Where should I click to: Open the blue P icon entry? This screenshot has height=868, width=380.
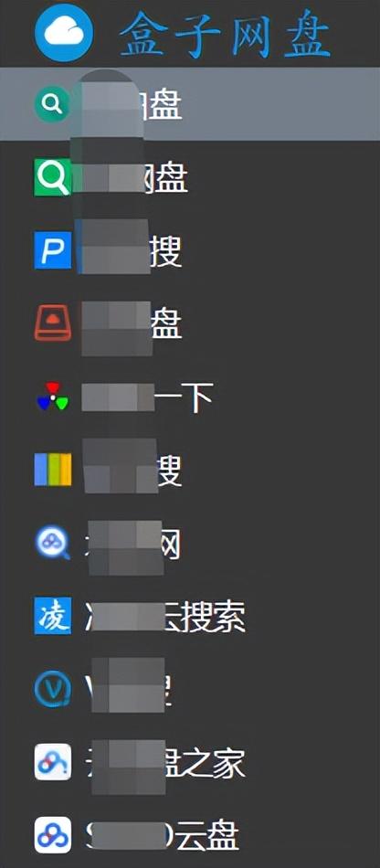pos(53,250)
